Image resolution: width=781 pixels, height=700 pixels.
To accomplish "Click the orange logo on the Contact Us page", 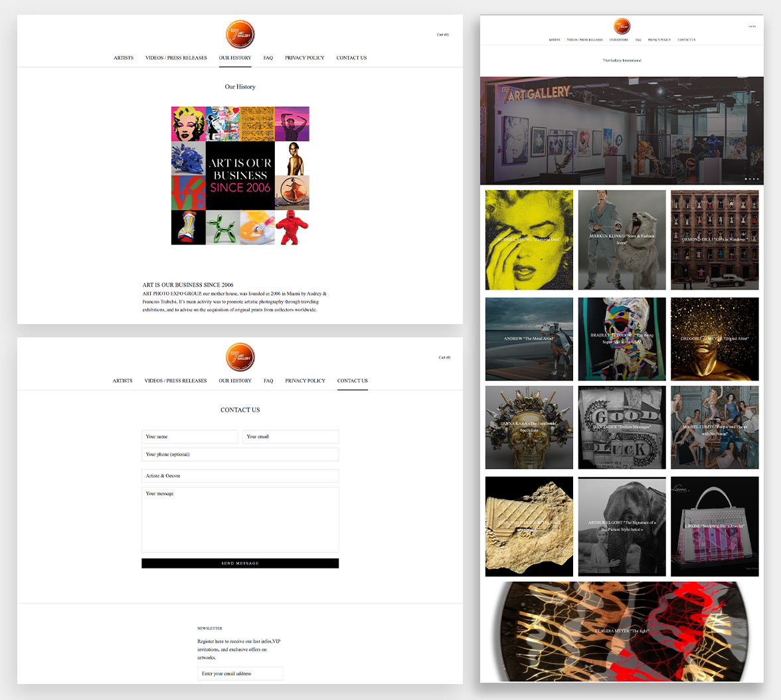I will tap(240, 357).
